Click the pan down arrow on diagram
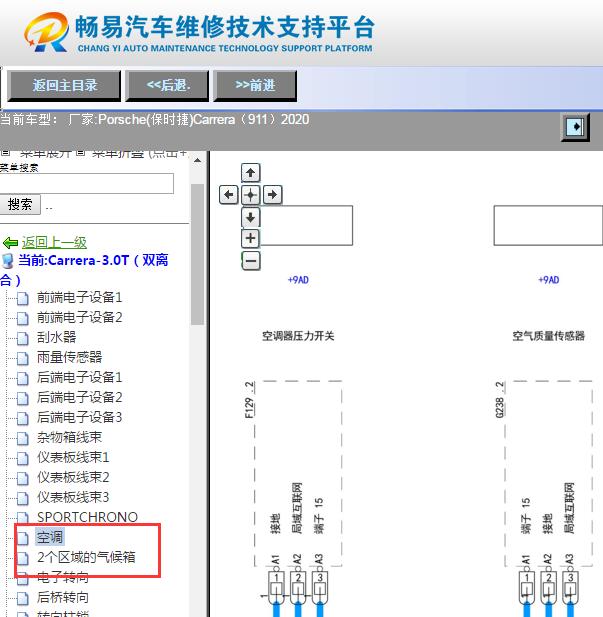 (250, 217)
